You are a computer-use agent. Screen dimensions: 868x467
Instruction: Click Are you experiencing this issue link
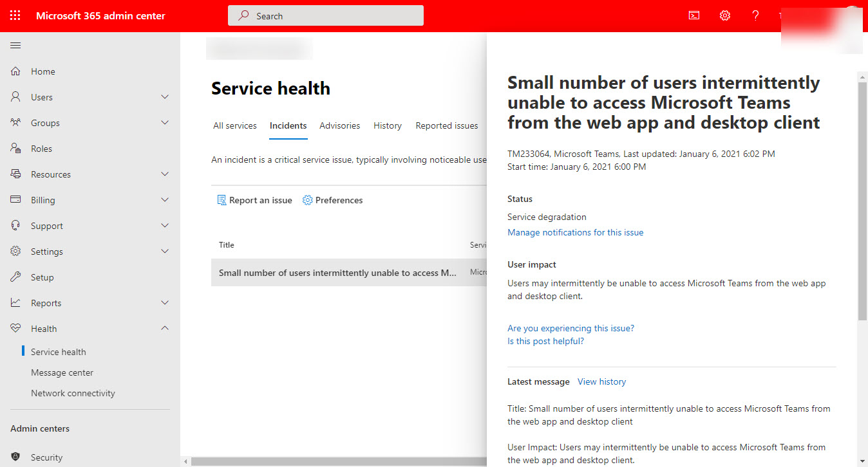[571, 328]
